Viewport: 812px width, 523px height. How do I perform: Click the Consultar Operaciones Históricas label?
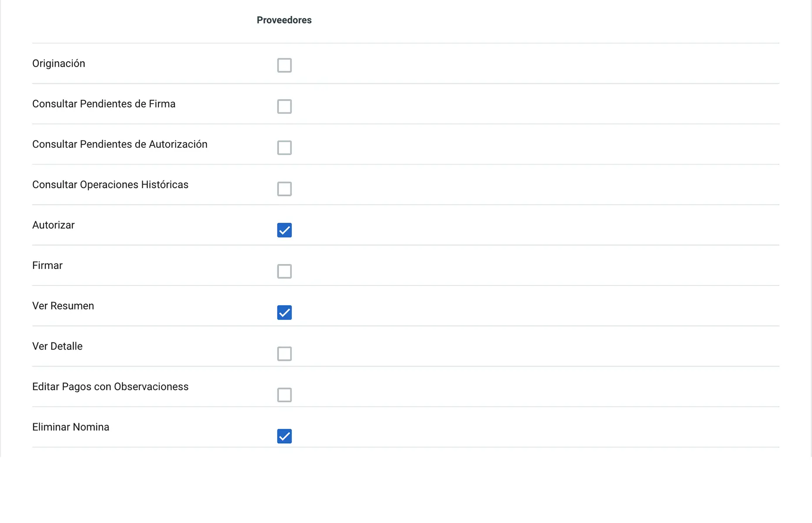(110, 185)
